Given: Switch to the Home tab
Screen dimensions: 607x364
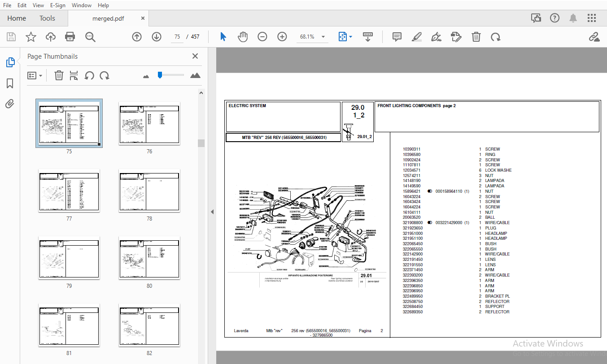Looking at the screenshot, I should [x=17, y=18].
